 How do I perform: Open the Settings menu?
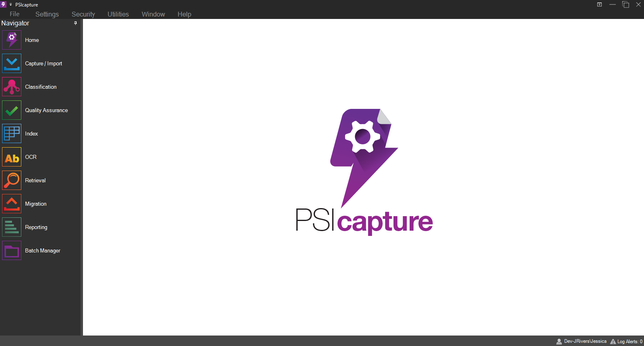tap(47, 14)
